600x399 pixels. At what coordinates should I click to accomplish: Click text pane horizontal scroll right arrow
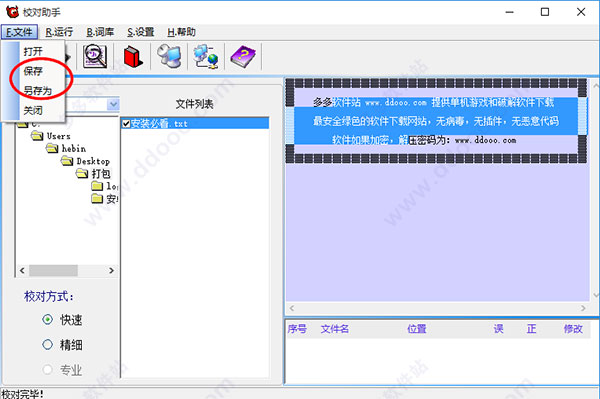583,308
